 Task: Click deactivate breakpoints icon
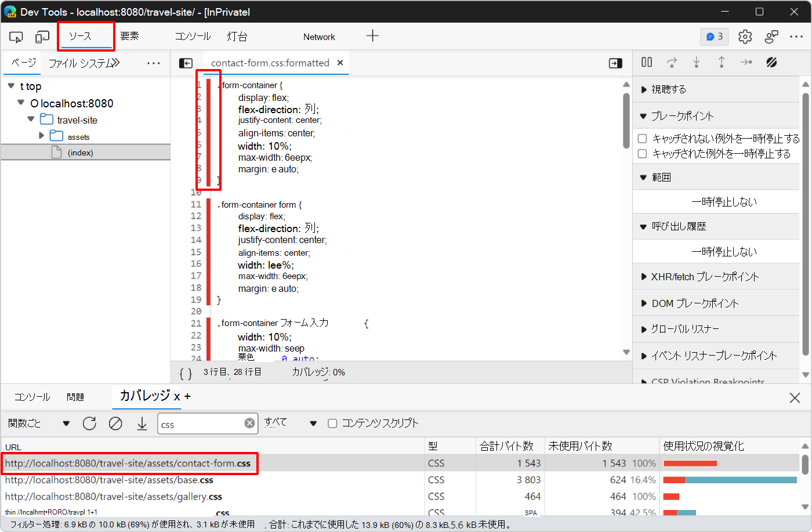click(771, 62)
